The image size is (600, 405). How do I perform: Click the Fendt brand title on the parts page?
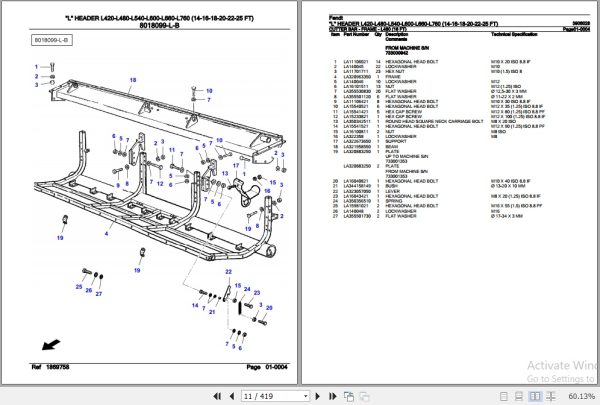tap(336, 18)
